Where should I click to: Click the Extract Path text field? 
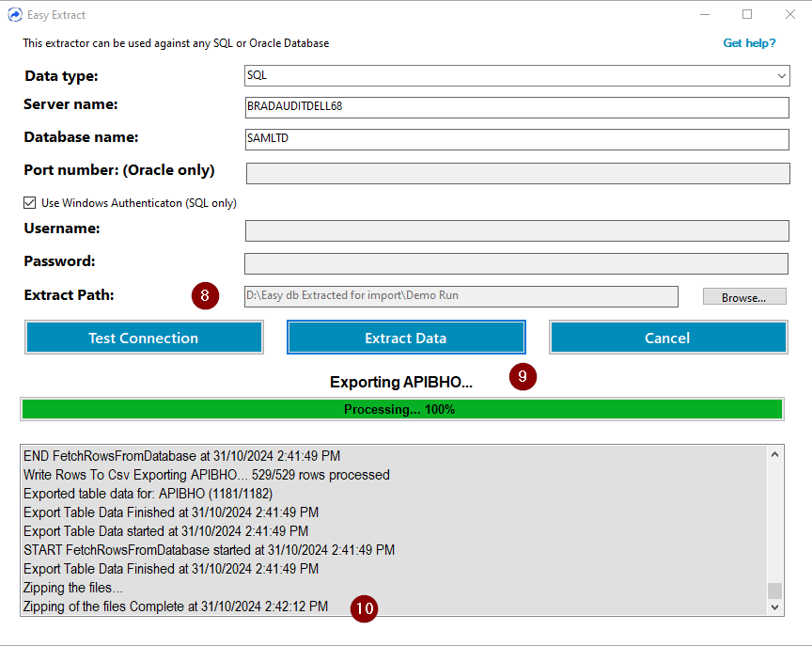[x=461, y=296]
